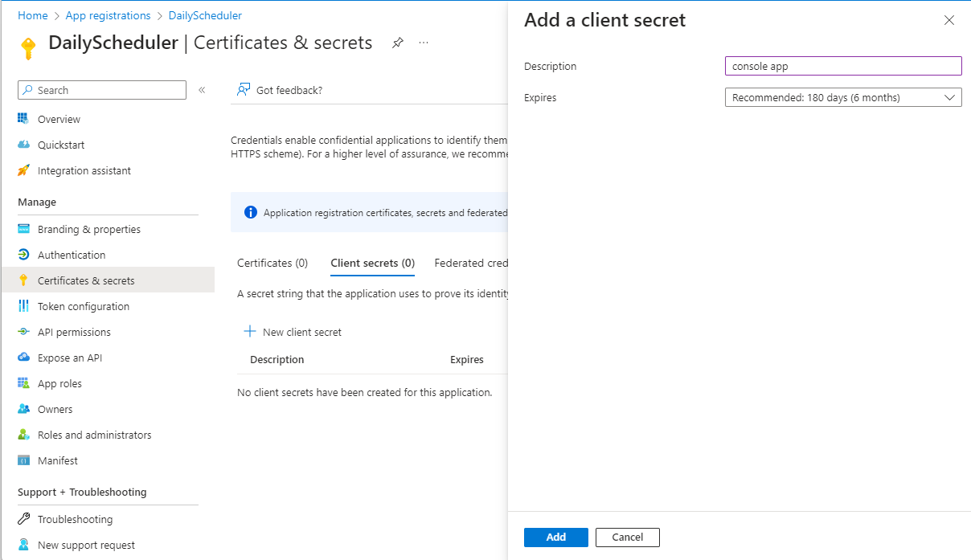Open the DailyScheduler breadcrumb link
971x560 pixels.
coord(205,15)
